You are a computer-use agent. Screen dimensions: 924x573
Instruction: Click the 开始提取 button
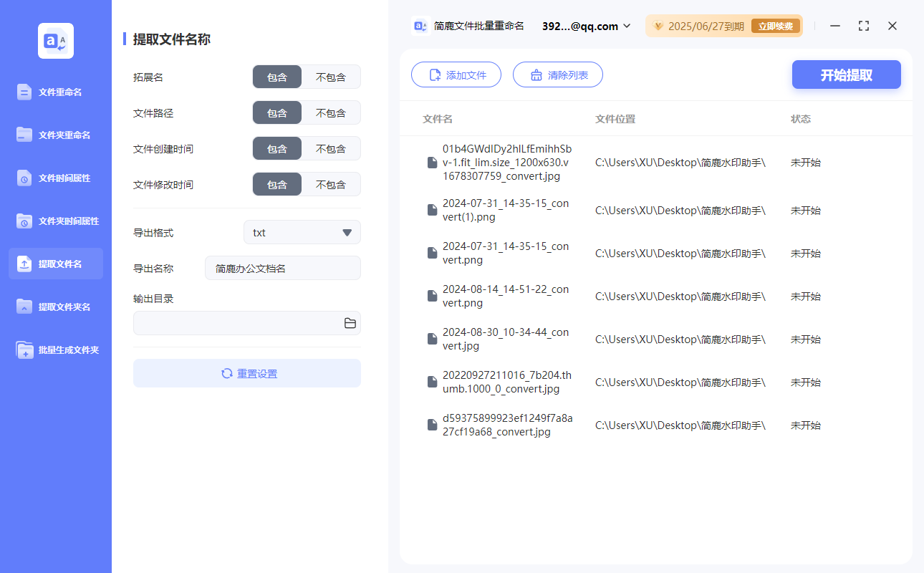(x=846, y=74)
